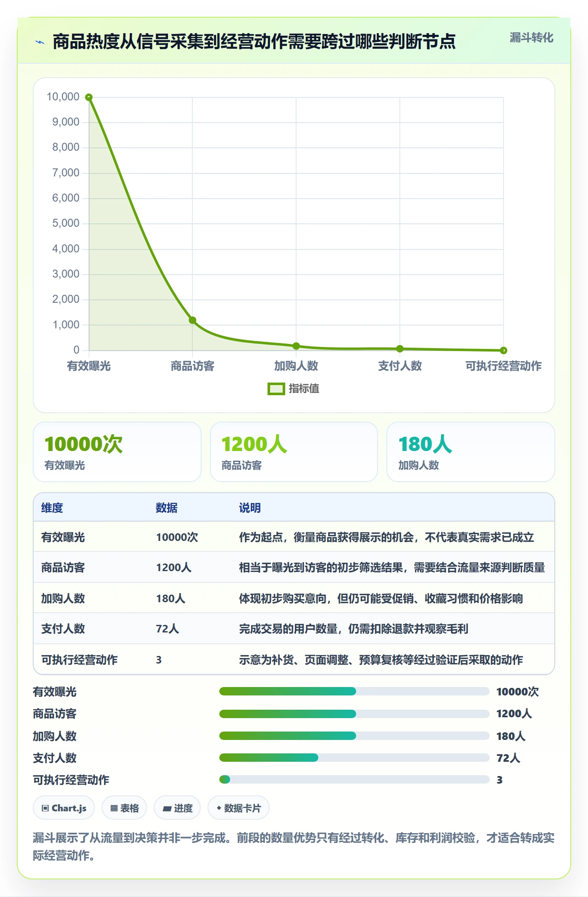Viewport: 588px width, 897px height.
Task: Click the 表格 tag chip
Action: [x=124, y=808]
